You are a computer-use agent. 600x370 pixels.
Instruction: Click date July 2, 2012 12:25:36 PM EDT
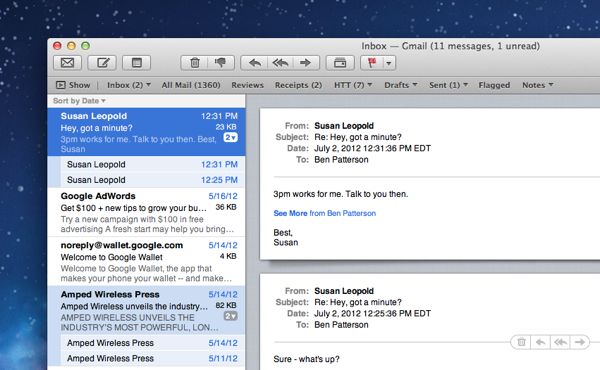pyautogui.click(x=372, y=314)
